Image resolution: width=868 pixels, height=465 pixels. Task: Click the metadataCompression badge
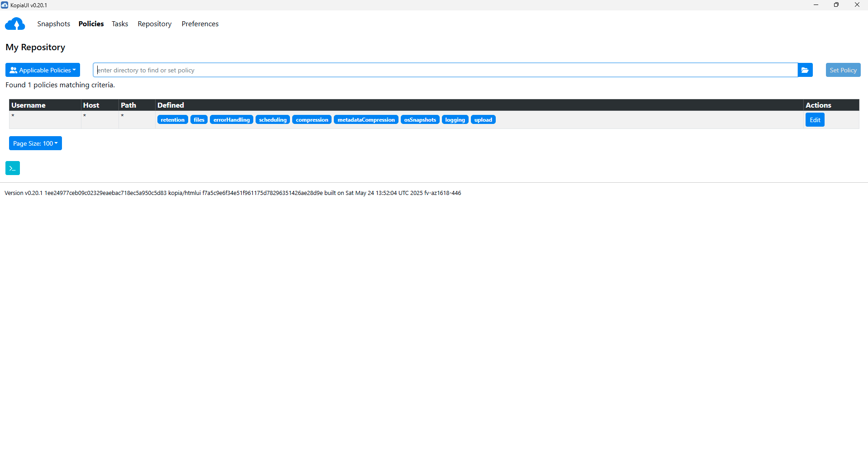(366, 120)
